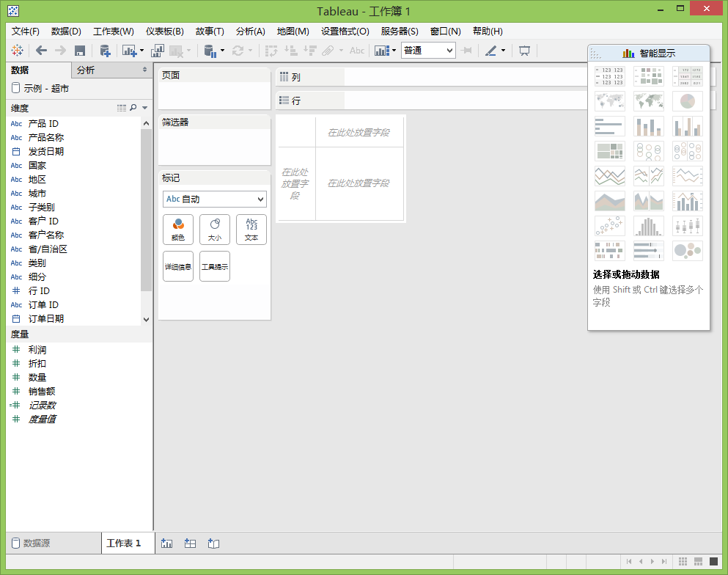
Task: Open the clear sheet dropdown arrow
Action: click(188, 50)
